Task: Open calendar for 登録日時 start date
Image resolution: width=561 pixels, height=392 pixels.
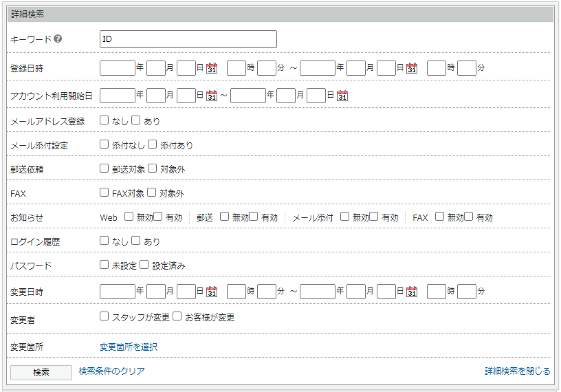Action: click(212, 68)
